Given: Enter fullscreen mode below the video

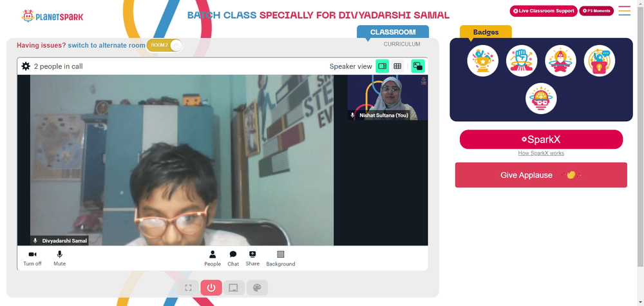Looking at the screenshot, I should (188, 287).
